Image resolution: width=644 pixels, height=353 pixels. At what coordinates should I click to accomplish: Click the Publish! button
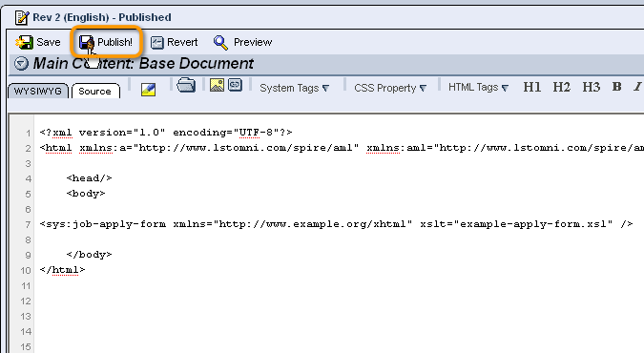click(106, 42)
